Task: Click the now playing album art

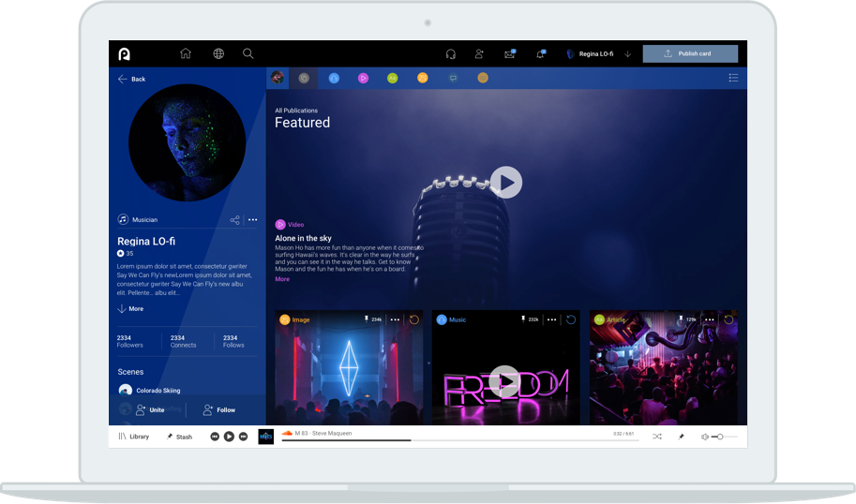Action: click(266, 437)
